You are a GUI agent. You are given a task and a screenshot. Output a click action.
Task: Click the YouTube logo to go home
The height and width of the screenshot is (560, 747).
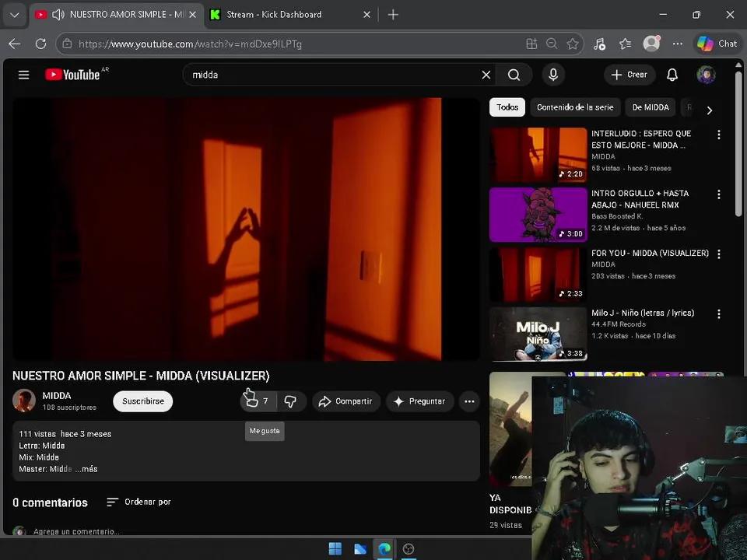click(x=75, y=75)
